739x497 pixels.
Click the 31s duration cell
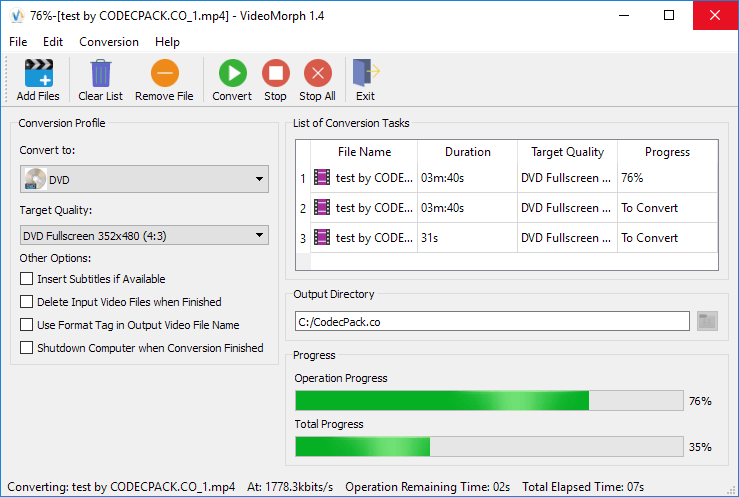pyautogui.click(x=468, y=238)
